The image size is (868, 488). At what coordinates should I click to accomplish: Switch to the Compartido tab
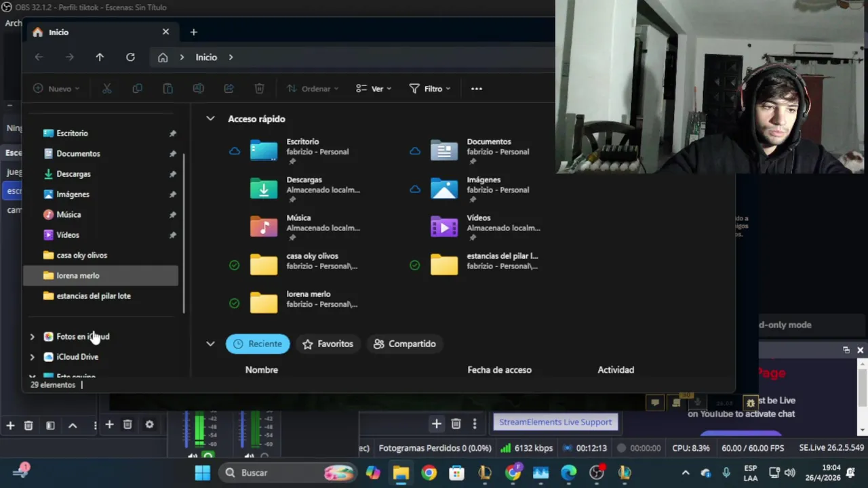[404, 344]
